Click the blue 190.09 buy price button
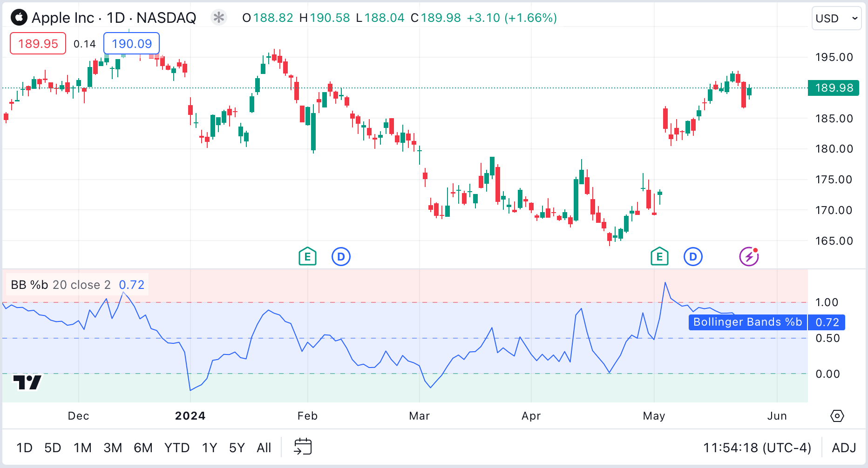Viewport: 868px width, 468px height. pyautogui.click(x=132, y=44)
